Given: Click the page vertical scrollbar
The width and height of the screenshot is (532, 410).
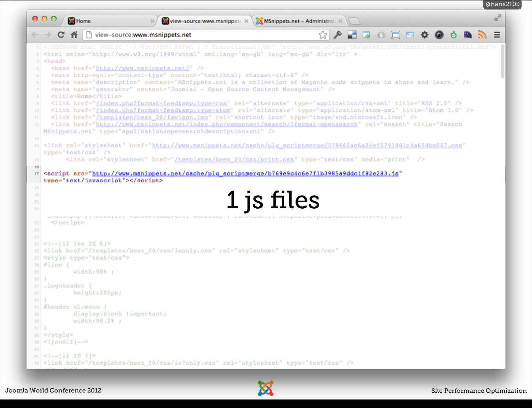Looking at the screenshot, I should click(502, 61).
